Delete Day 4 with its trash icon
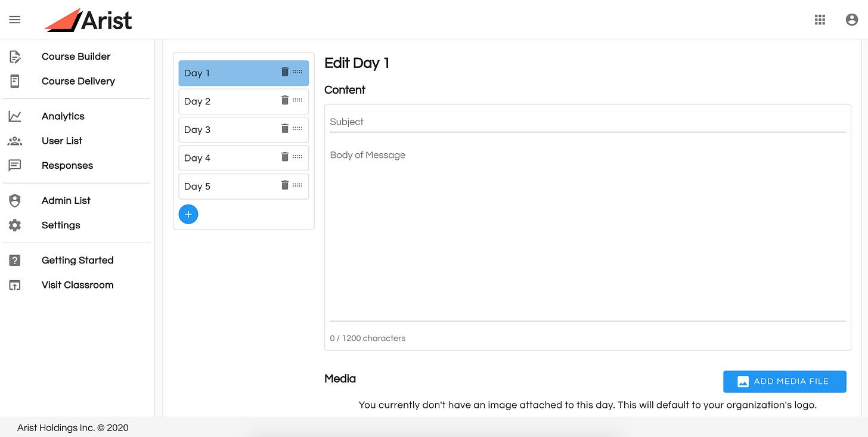This screenshot has height=437, width=868. click(284, 156)
